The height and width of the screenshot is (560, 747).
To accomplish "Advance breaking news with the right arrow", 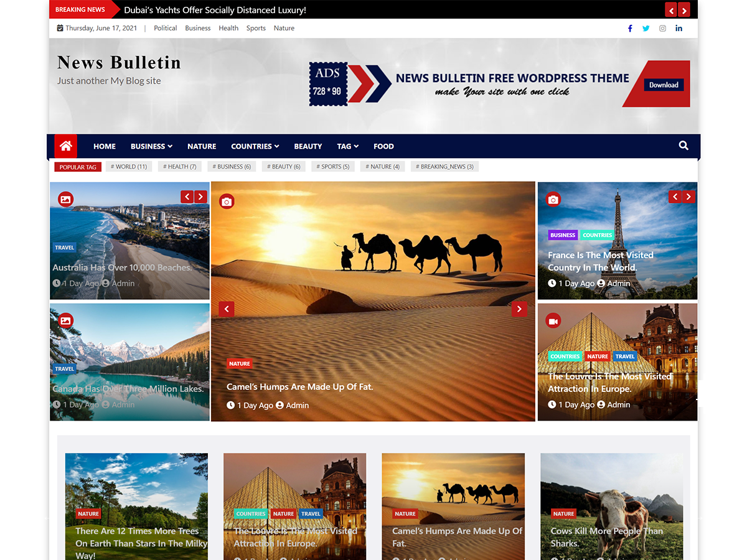I will click(x=684, y=9).
